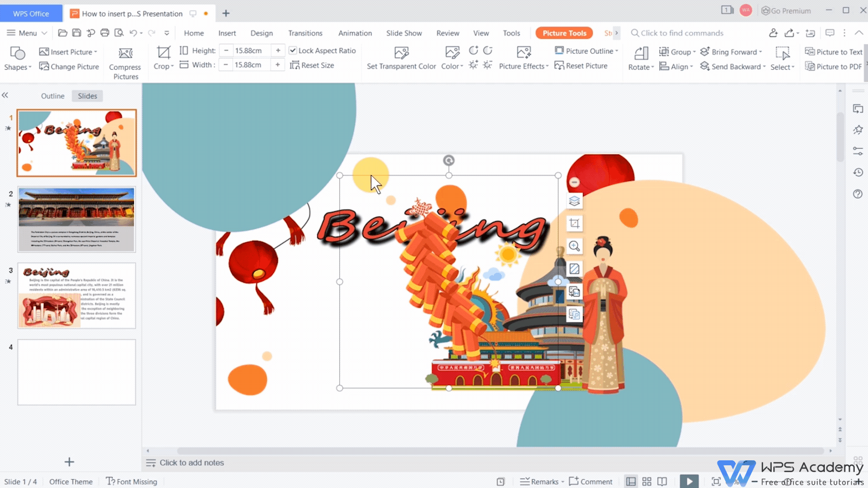Add a new slide with plus icon
This screenshot has height=488, width=868.
tap(69, 462)
